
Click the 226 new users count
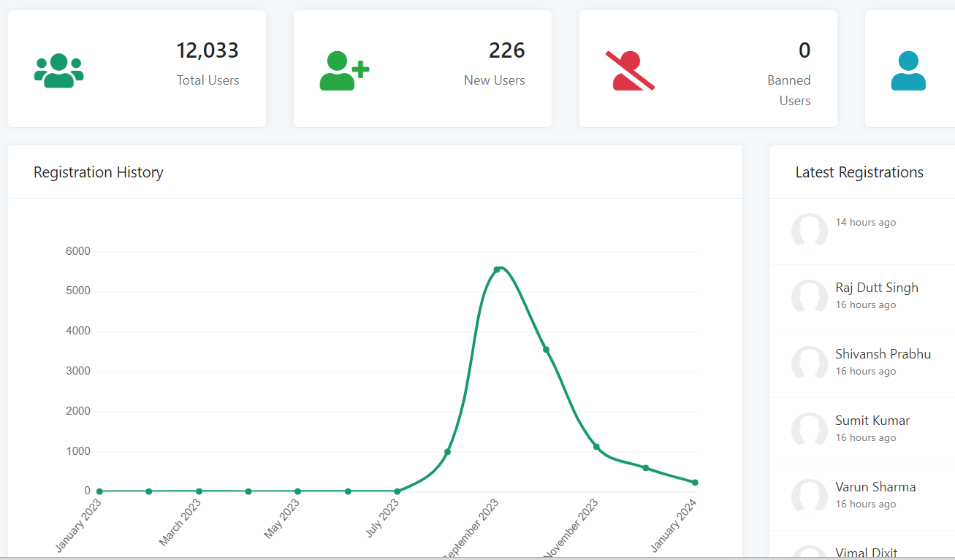coord(507,50)
